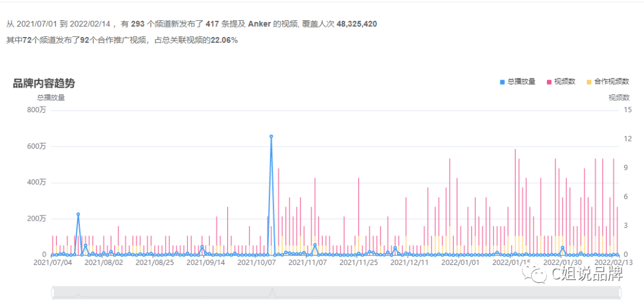Click the Anker brand name text
The height and width of the screenshot is (302, 644).
tap(259, 24)
